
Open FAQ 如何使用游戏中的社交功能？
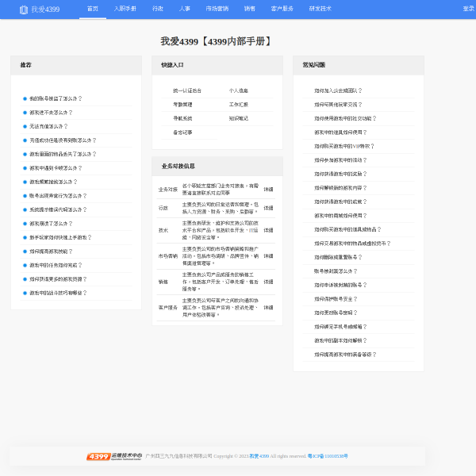pyautogui.click(x=345, y=118)
